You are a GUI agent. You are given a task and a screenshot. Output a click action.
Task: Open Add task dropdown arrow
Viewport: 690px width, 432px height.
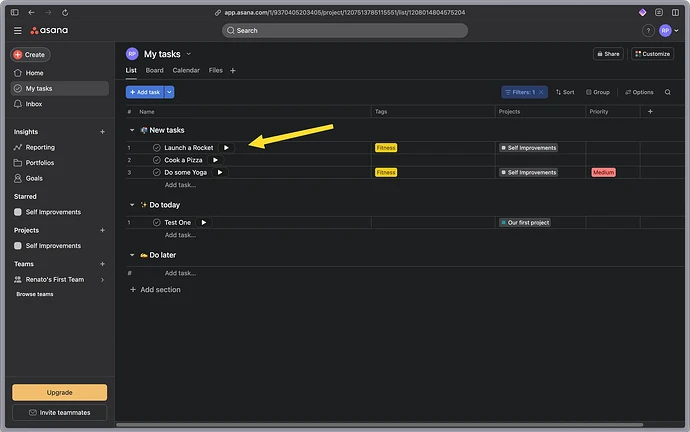tap(169, 92)
